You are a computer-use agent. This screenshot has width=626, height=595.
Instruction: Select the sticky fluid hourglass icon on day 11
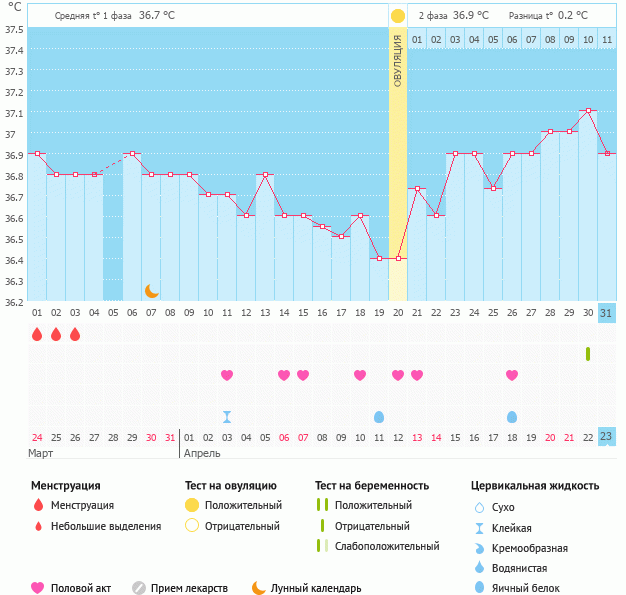coord(227,417)
